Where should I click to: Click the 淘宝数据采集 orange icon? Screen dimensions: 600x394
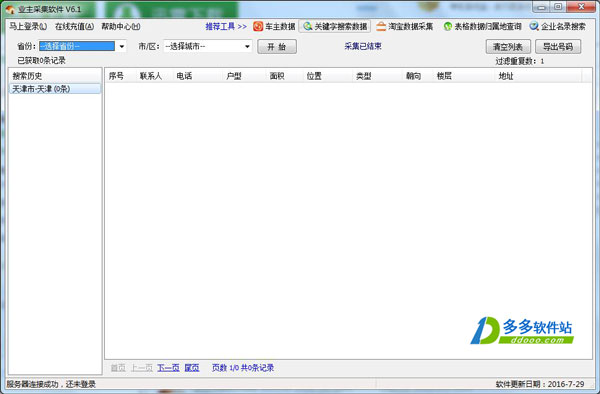coord(381,26)
